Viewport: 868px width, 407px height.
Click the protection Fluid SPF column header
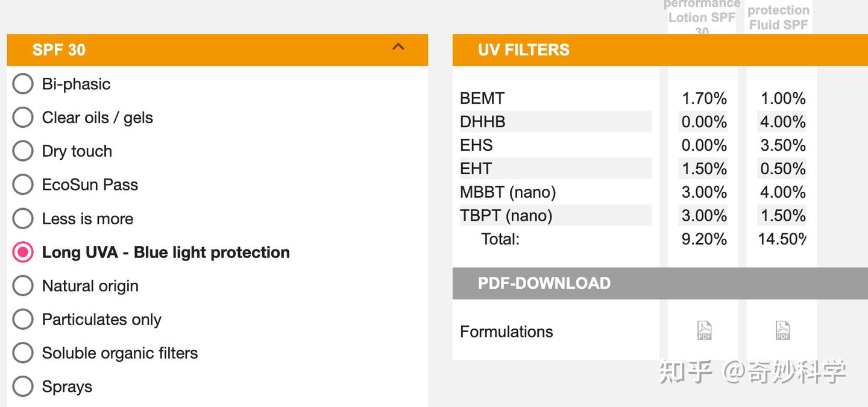pos(779,15)
